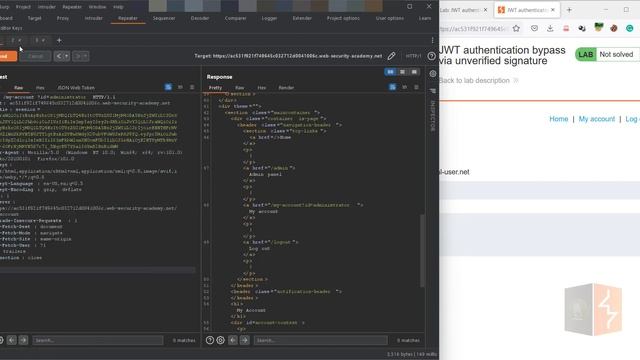
Task: Switch to the Intruder tool tab
Action: point(93,18)
